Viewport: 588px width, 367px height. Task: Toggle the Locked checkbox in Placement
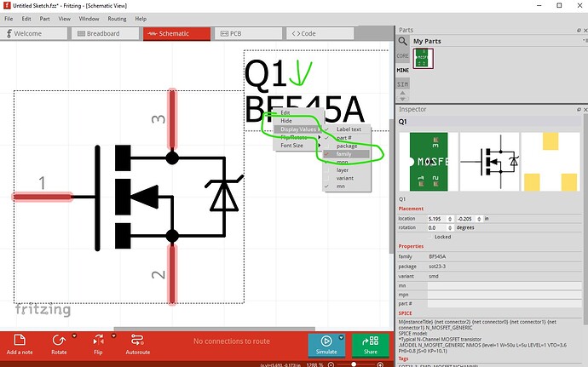431,237
